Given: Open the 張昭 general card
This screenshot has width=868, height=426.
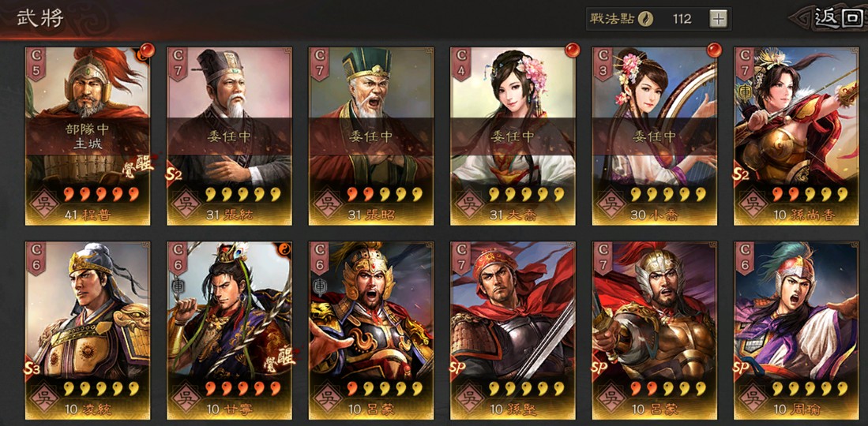Looking at the screenshot, I should point(371,136).
